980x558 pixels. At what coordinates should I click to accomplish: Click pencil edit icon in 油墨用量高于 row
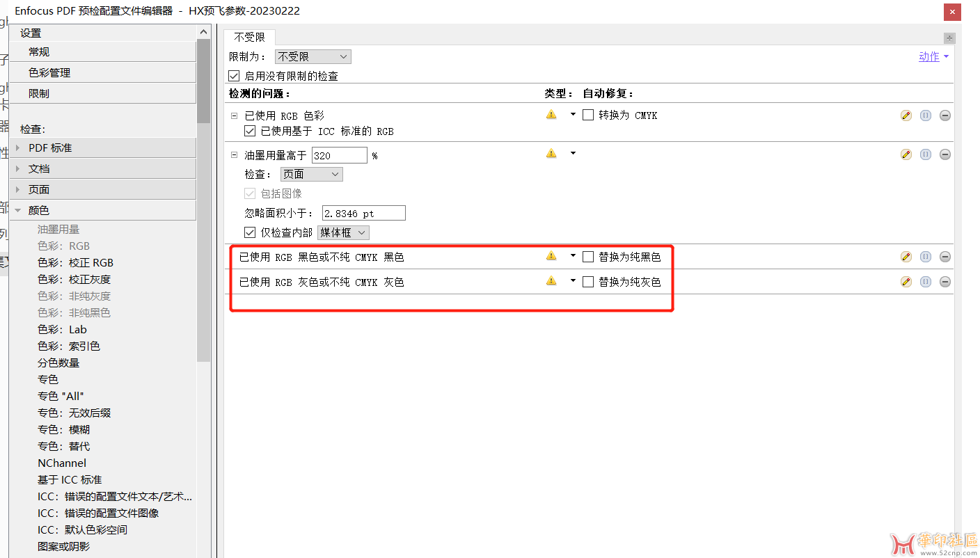point(906,154)
